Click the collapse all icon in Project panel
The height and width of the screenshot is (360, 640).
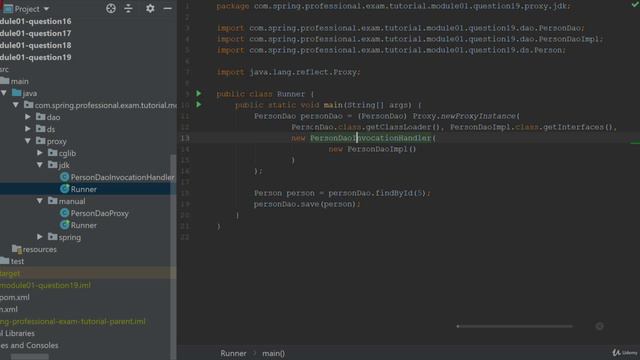click(x=129, y=9)
